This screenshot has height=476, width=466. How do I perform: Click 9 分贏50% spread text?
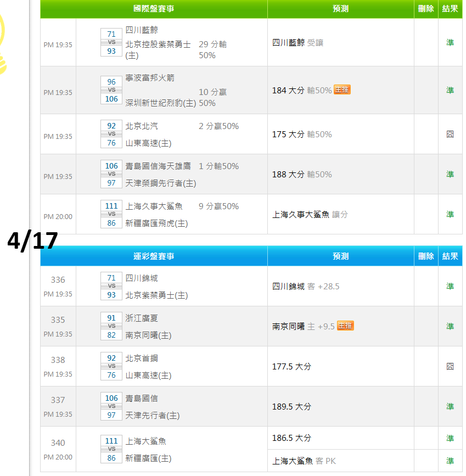click(x=218, y=206)
